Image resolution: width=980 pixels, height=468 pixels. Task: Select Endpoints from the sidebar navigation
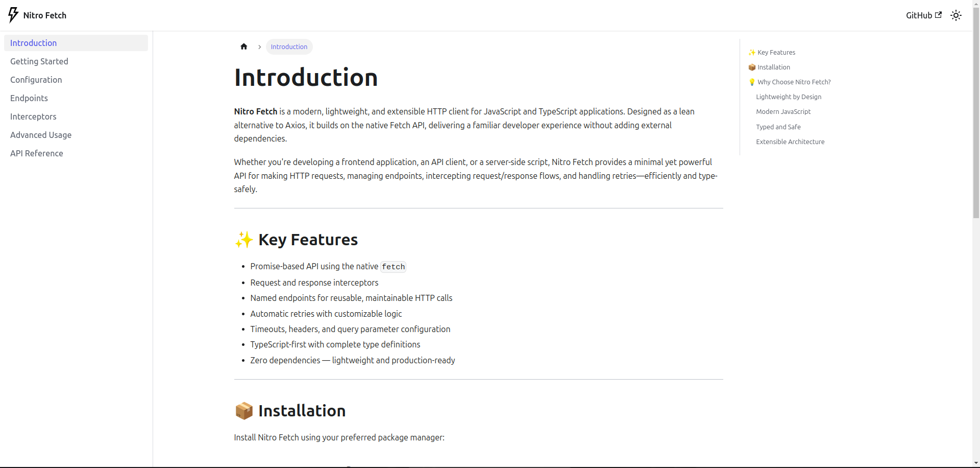(29, 98)
